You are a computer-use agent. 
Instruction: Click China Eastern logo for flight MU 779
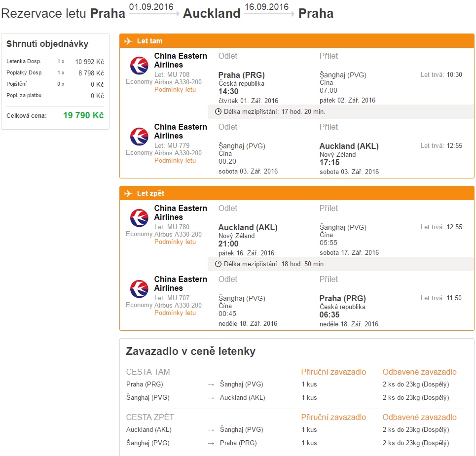coord(139,136)
